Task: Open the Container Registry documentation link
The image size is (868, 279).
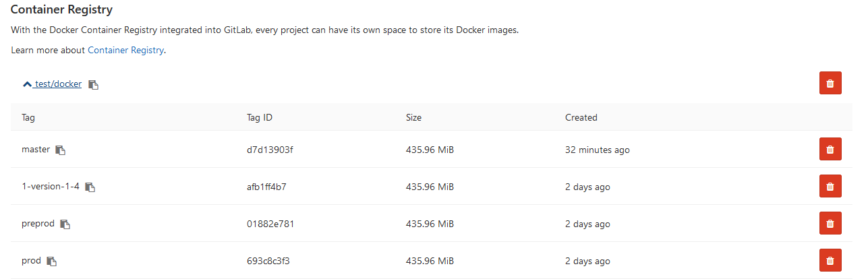Action: (x=125, y=50)
